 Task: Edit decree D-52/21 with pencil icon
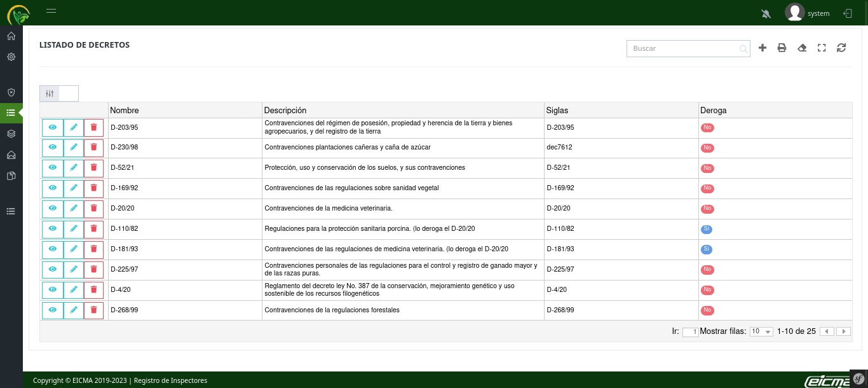(74, 168)
